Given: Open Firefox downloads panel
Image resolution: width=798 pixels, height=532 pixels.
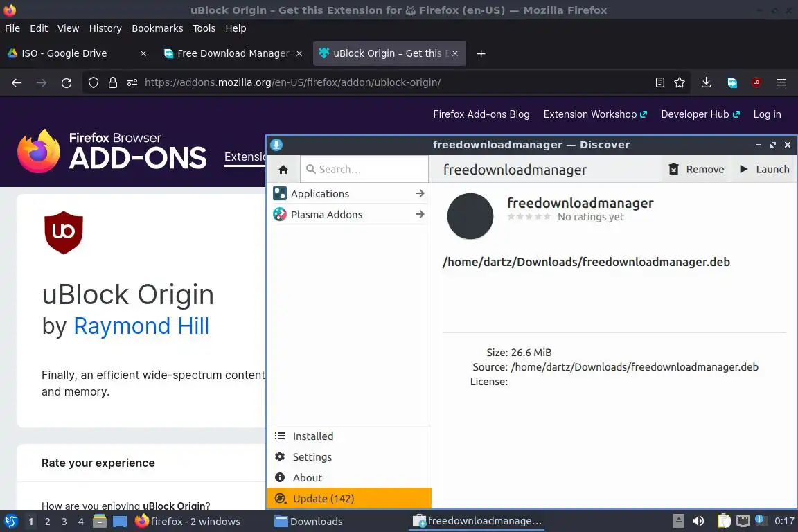Looking at the screenshot, I should pos(706,82).
